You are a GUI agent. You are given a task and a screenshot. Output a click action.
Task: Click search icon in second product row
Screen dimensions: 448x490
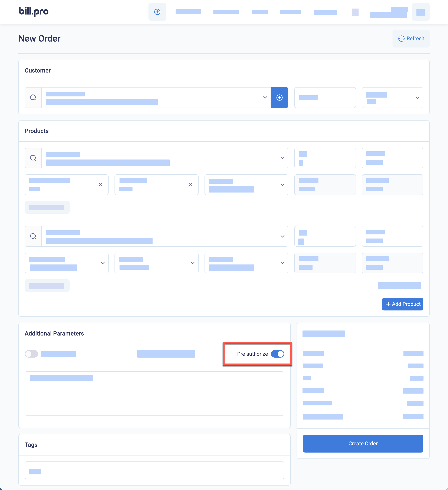point(33,236)
